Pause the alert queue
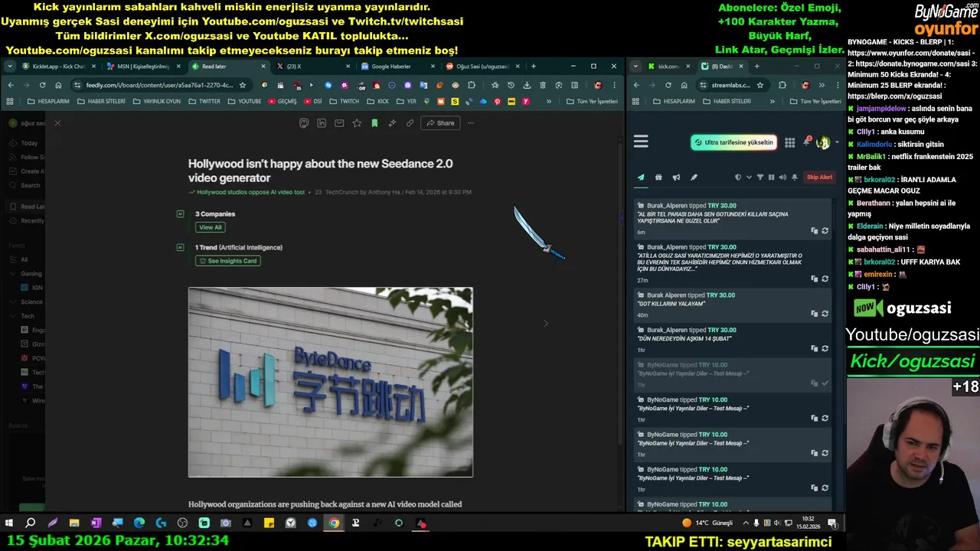 [771, 178]
